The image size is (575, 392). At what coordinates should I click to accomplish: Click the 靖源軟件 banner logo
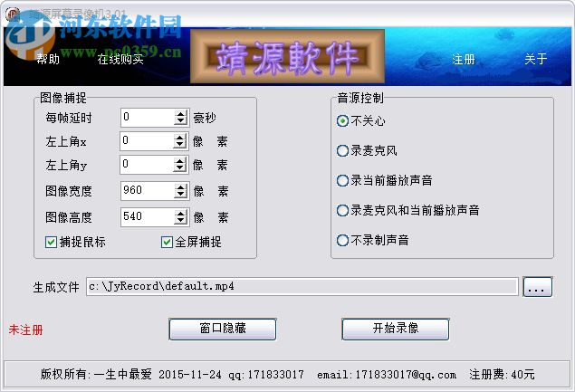click(x=287, y=56)
